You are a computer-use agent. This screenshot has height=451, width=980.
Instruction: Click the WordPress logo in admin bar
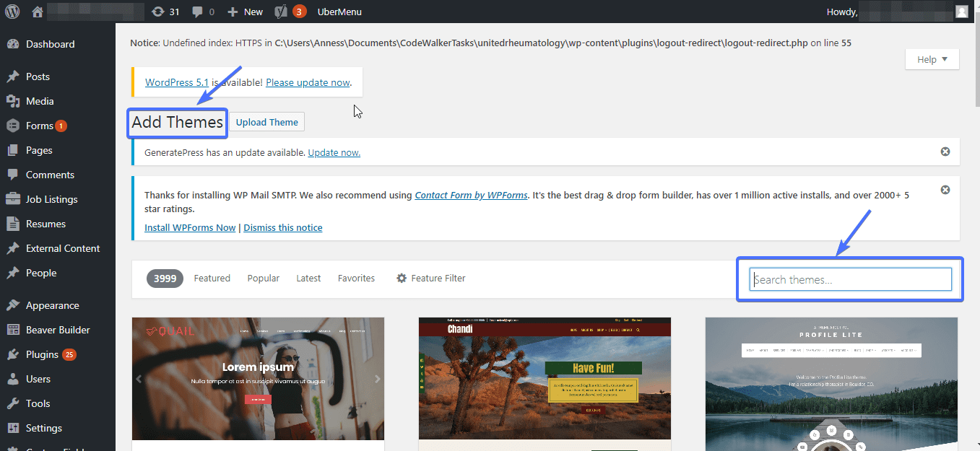pyautogui.click(x=12, y=12)
